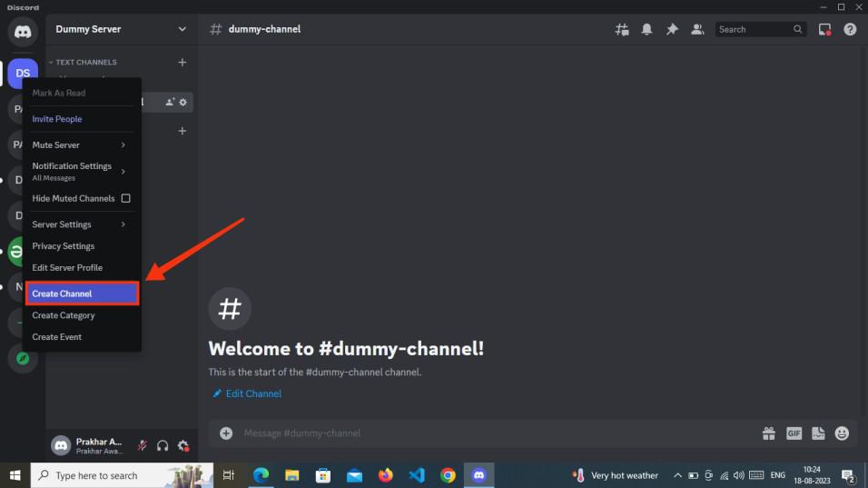Viewport: 868px width, 488px height.
Task: Expand Notification Settings submenu arrow
Action: [x=123, y=172]
